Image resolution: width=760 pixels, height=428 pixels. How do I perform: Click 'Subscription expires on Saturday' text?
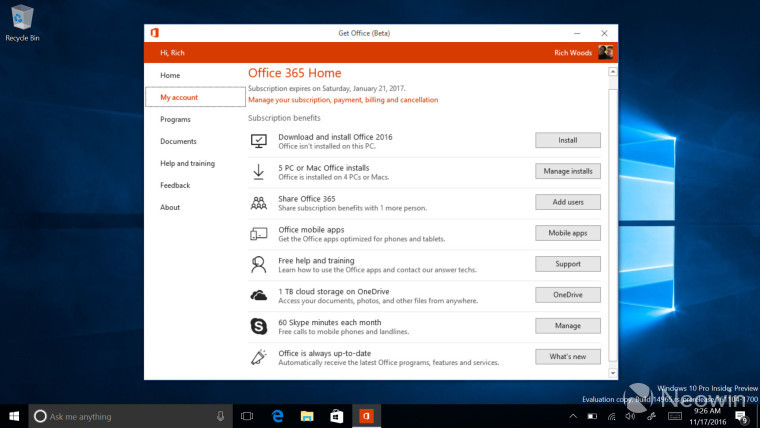click(x=327, y=88)
